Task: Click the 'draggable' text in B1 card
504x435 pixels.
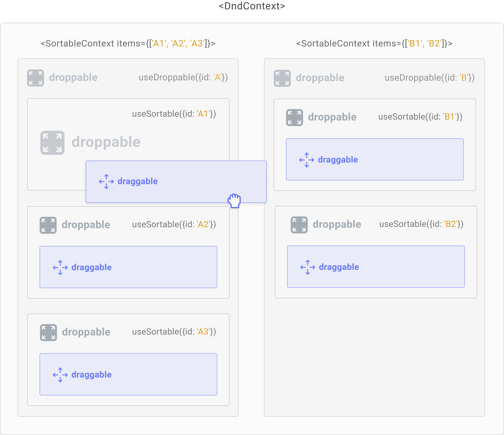Action: [338, 160]
